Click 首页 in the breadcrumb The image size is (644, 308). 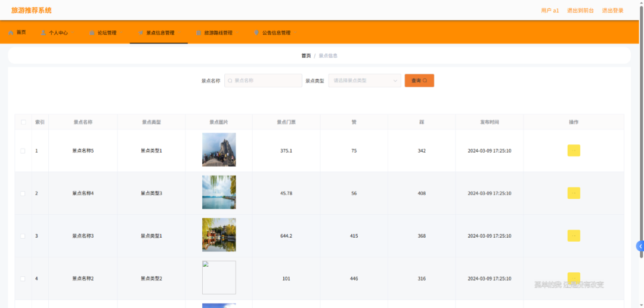pyautogui.click(x=306, y=56)
